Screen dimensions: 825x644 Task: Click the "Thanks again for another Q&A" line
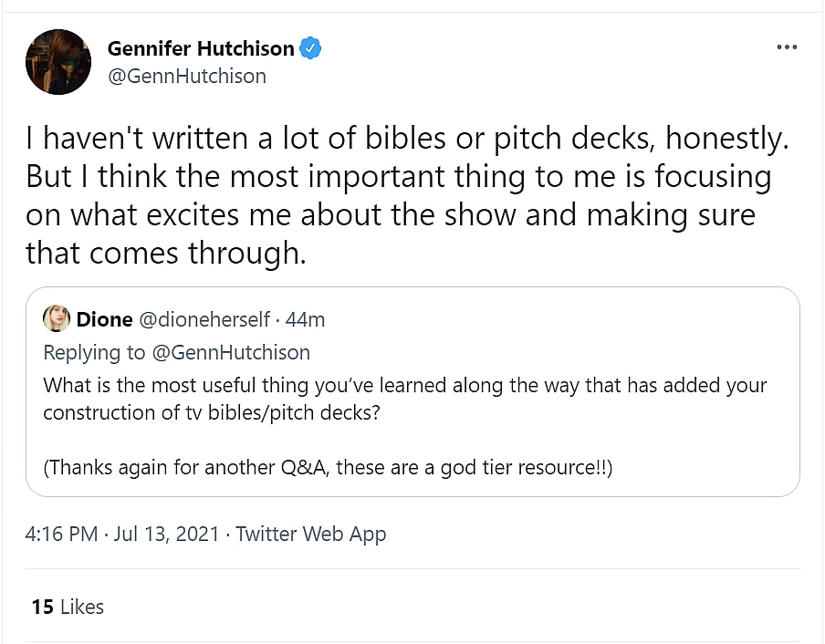point(328,467)
